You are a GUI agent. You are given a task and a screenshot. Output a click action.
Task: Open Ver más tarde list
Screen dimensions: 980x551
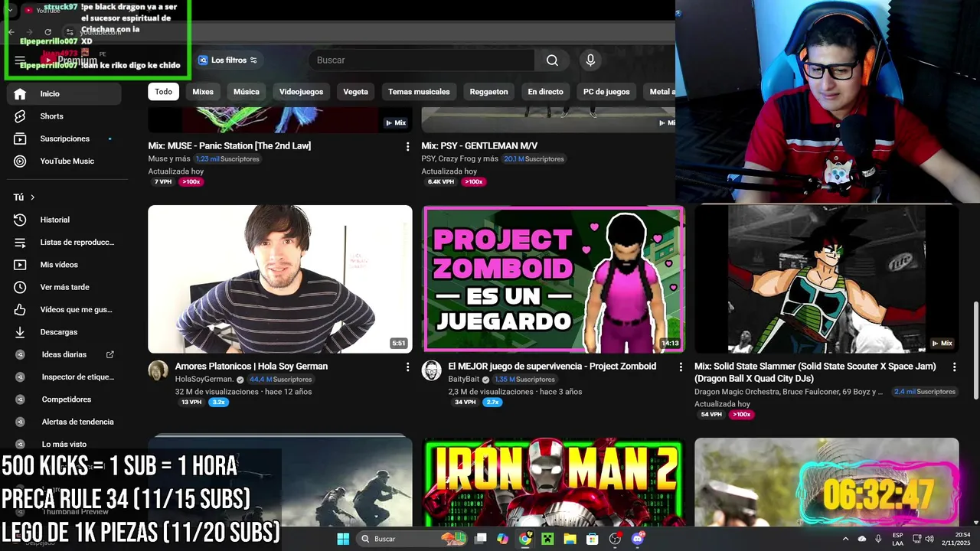64,287
